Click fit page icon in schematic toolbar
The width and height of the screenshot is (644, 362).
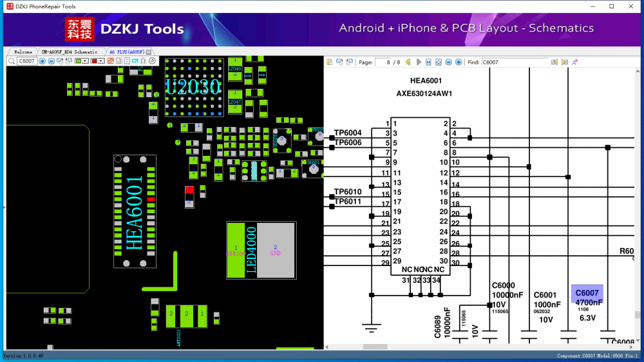[x=438, y=62]
